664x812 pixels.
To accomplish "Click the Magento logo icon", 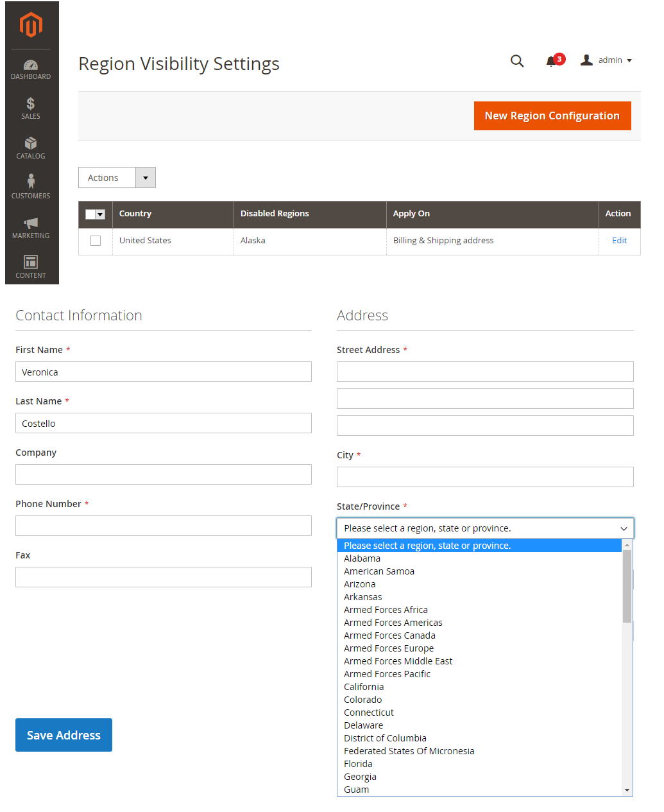I will (31, 25).
